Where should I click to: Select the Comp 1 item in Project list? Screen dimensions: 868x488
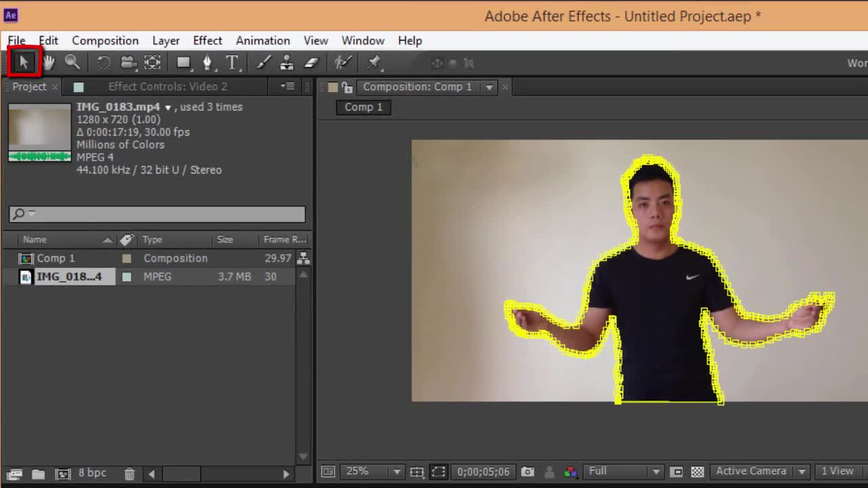[x=56, y=258]
